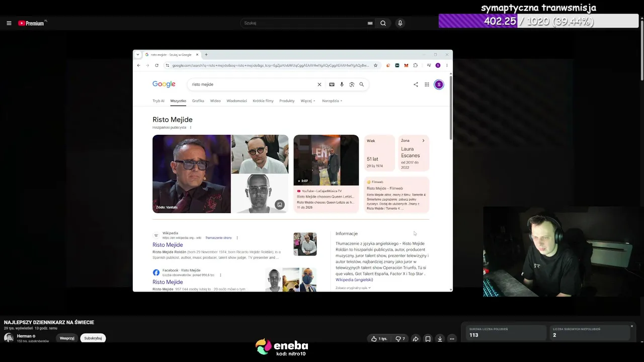This screenshot has height=362, width=644.
Task: Follow the Wikipedia (angielski) link
Action: 354,280
